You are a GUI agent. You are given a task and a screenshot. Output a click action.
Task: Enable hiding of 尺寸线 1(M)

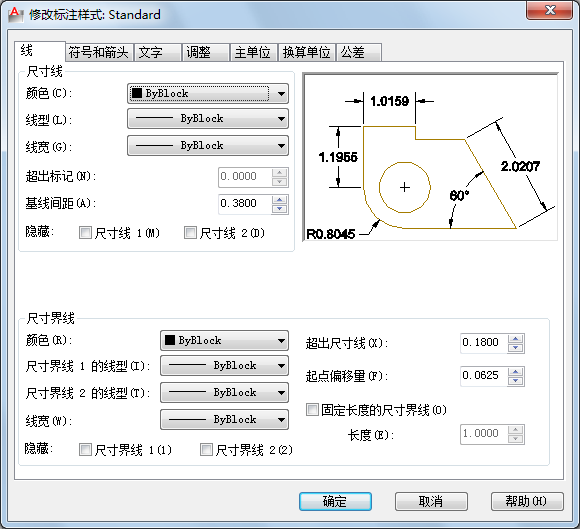(x=85, y=233)
